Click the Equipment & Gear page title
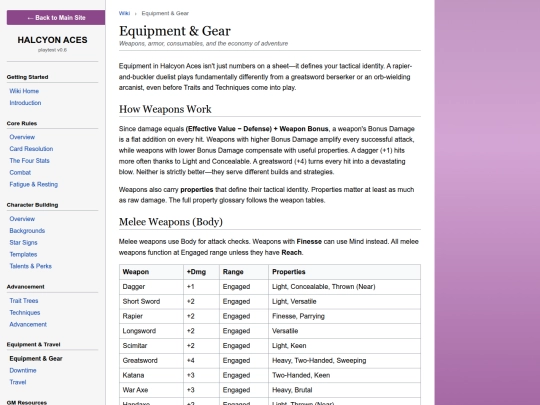The image size is (540, 405). 175,31
